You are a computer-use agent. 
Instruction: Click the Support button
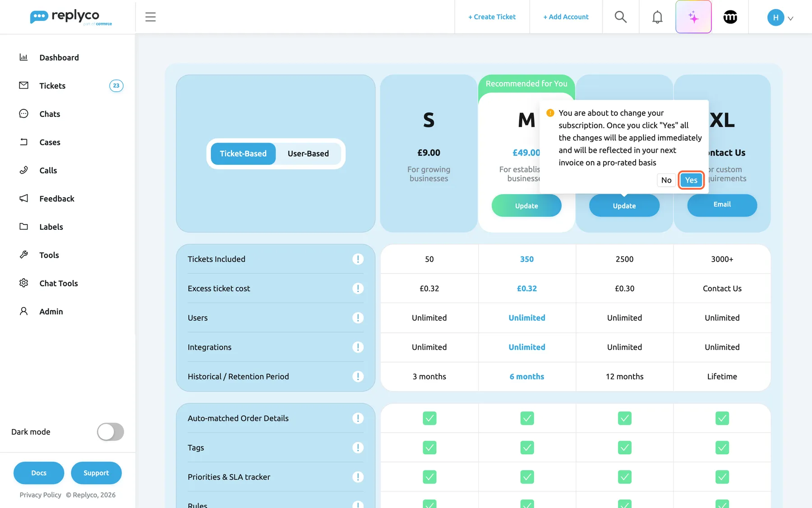(x=96, y=473)
